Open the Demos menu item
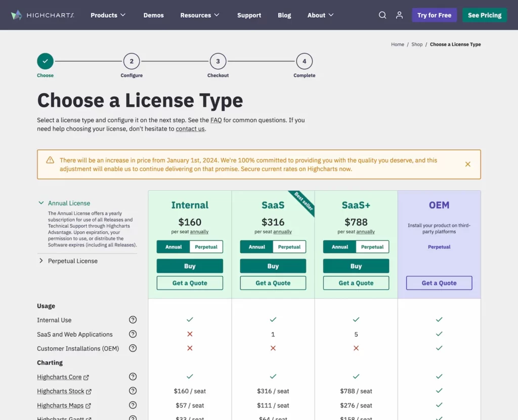The height and width of the screenshot is (420, 518). [153, 15]
